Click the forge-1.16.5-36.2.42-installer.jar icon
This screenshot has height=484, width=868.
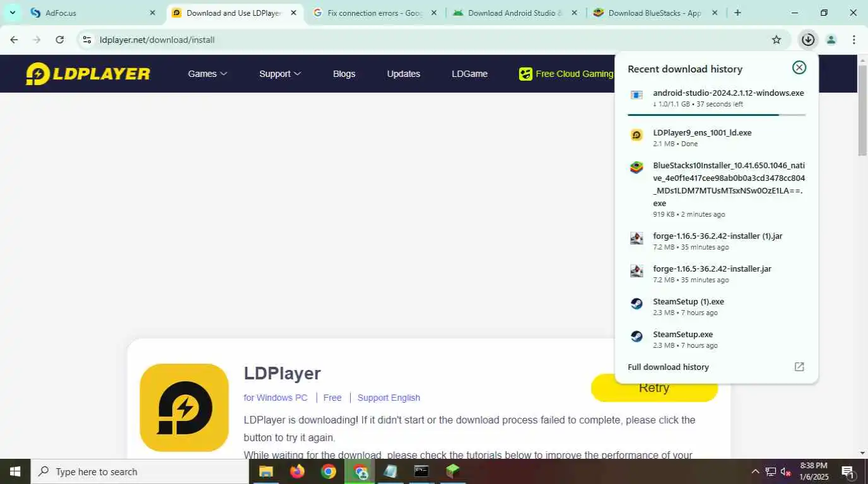(x=636, y=271)
